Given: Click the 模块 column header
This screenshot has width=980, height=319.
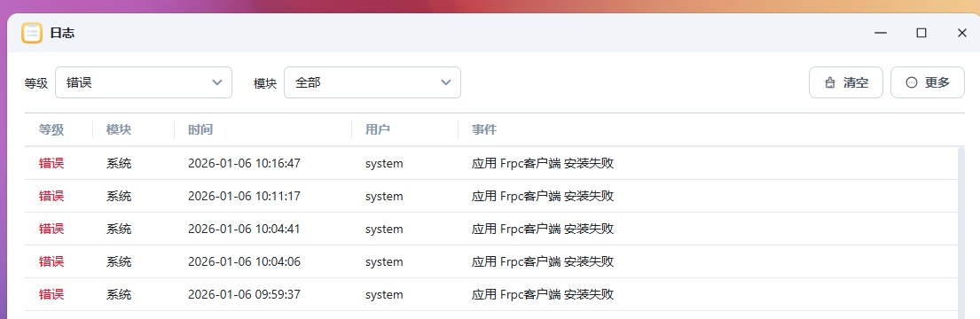Looking at the screenshot, I should point(119,130).
